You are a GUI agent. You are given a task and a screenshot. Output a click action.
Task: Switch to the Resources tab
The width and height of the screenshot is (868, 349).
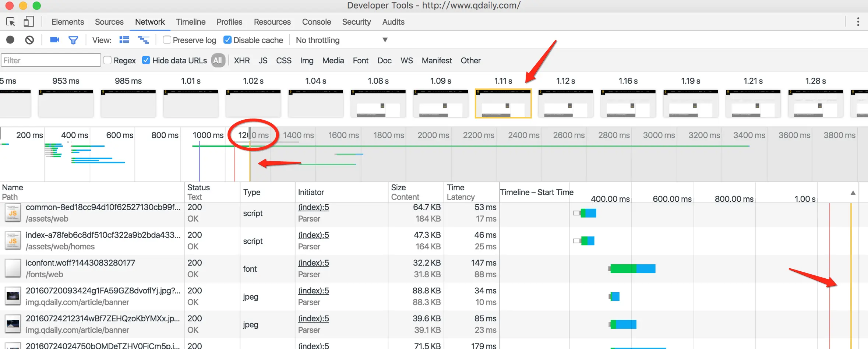tap(272, 22)
